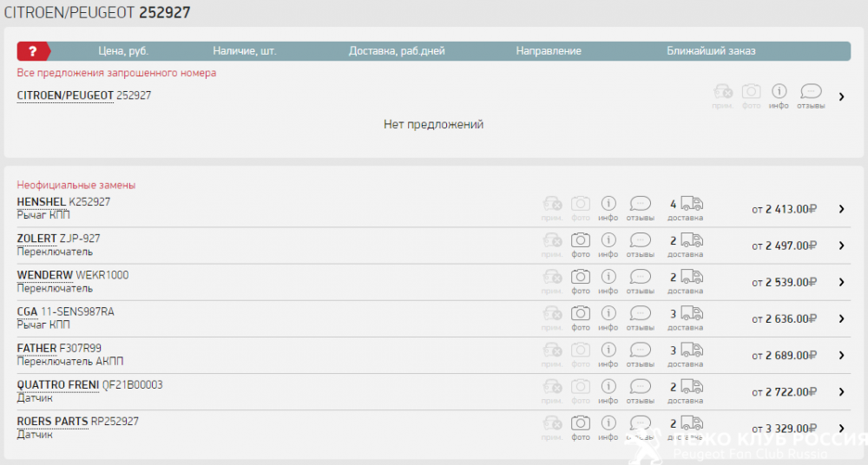Viewport: 868px width, 465px height.
Task: Click delivery truck icon for HENSHEL row
Action: [x=692, y=204]
